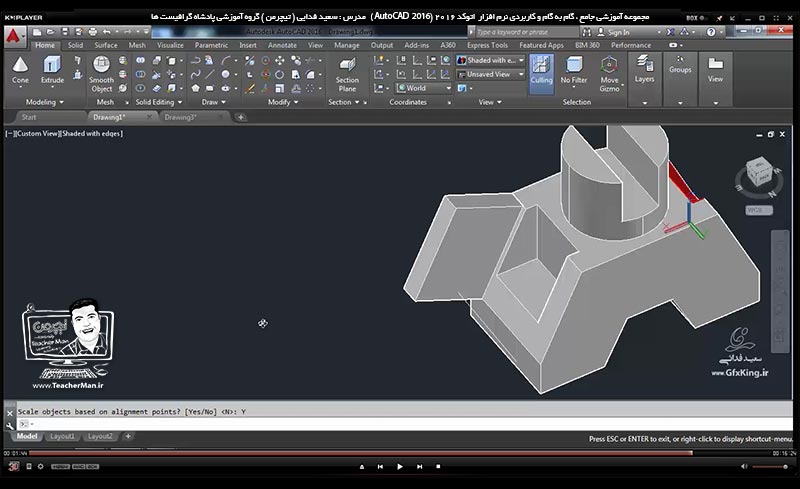
Task: Click the 'Type a keyword or phrase' search box
Action: pyautogui.click(x=527, y=32)
